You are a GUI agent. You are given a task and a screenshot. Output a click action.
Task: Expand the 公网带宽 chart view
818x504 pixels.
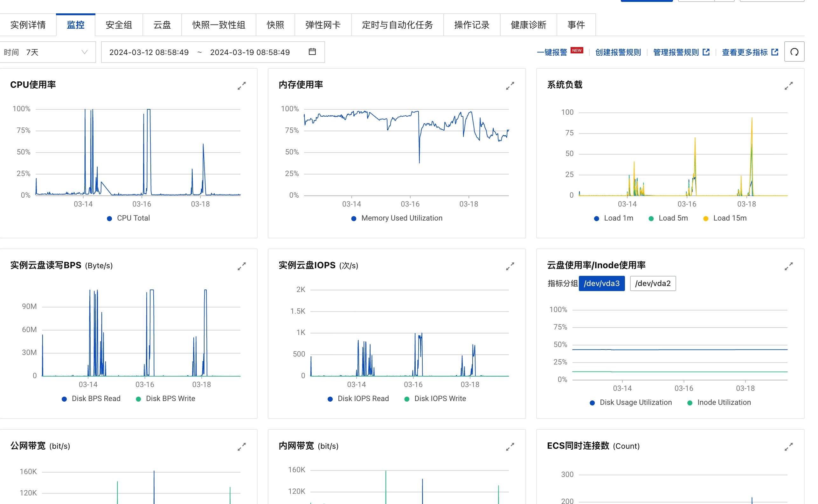pos(241,447)
